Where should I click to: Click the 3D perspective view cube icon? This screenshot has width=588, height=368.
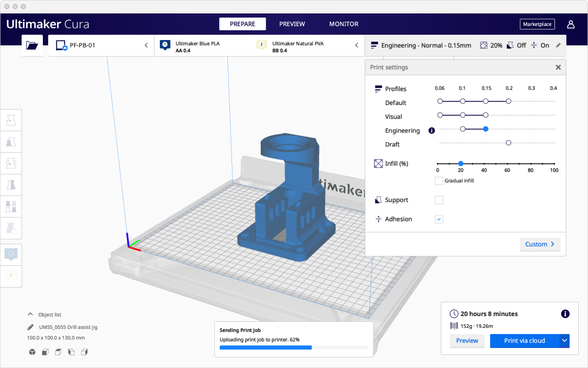click(x=32, y=352)
